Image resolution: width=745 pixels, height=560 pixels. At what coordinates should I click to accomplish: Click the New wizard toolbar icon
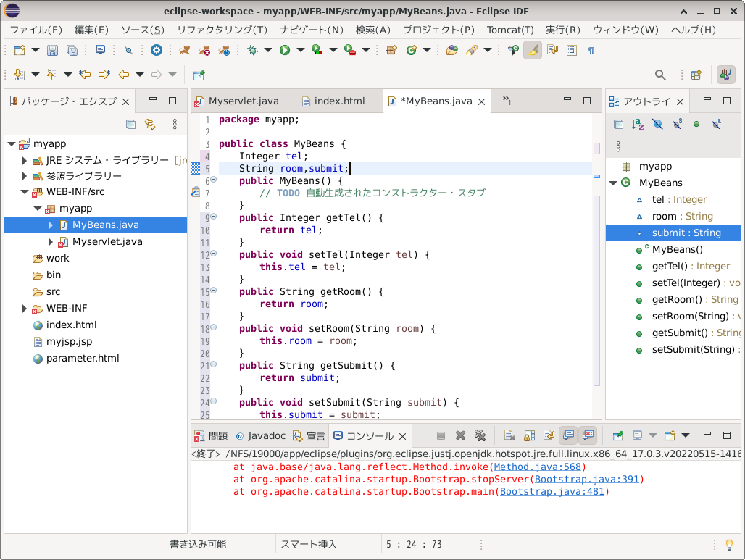click(20, 50)
